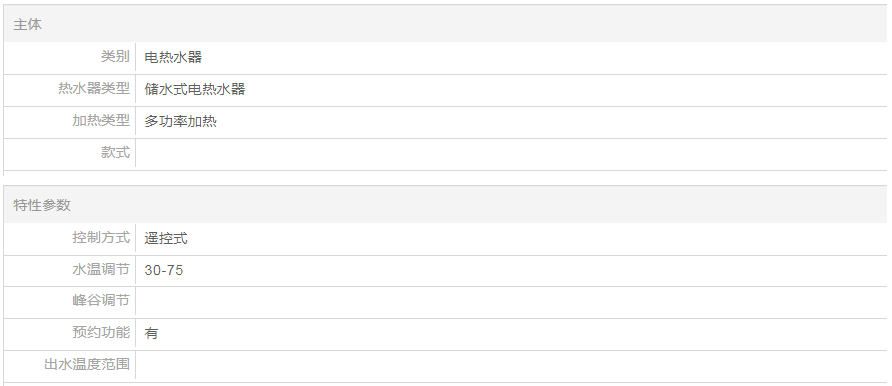Select the 加热类型 label
The width and height of the screenshot is (892, 386).
101,121
